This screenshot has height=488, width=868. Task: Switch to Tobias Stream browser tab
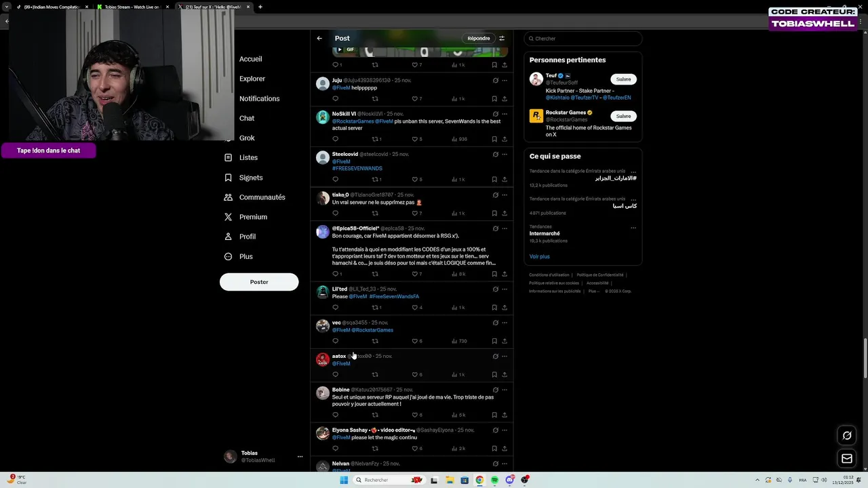coord(132,7)
